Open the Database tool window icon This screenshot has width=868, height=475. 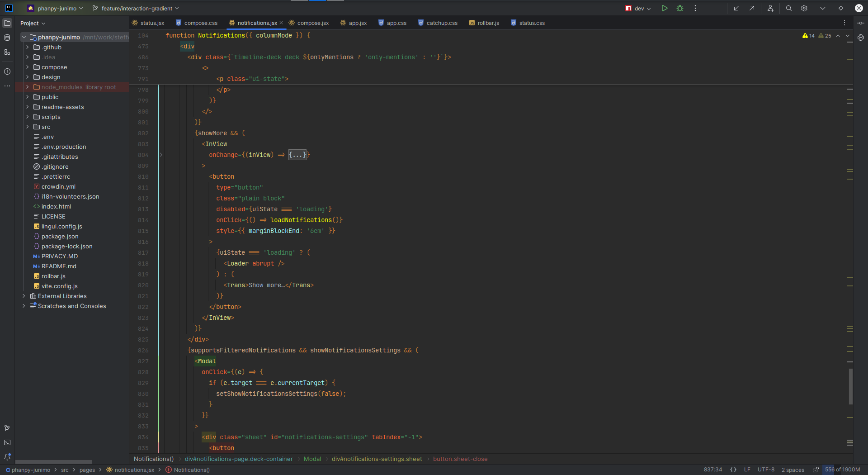7,38
